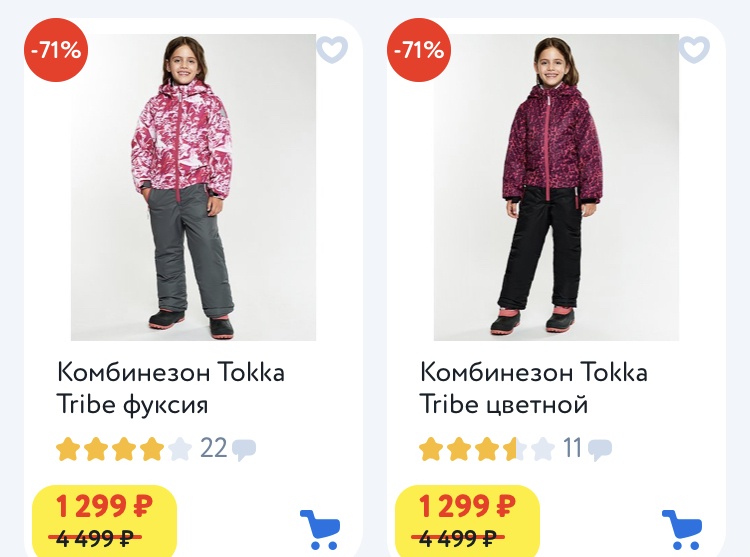This screenshot has width=750, height=557.
Task: Click the star rating of the цветной jumpsuit
Action: pos(486,449)
